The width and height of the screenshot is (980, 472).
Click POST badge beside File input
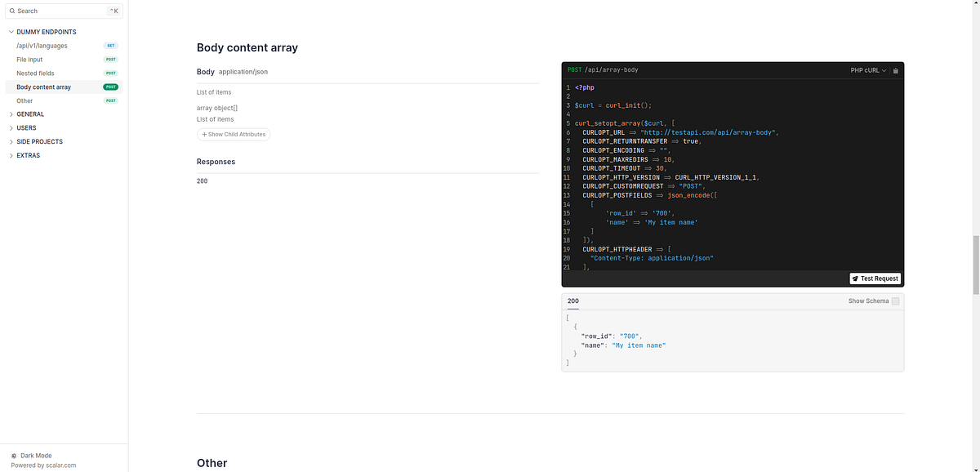(x=110, y=60)
